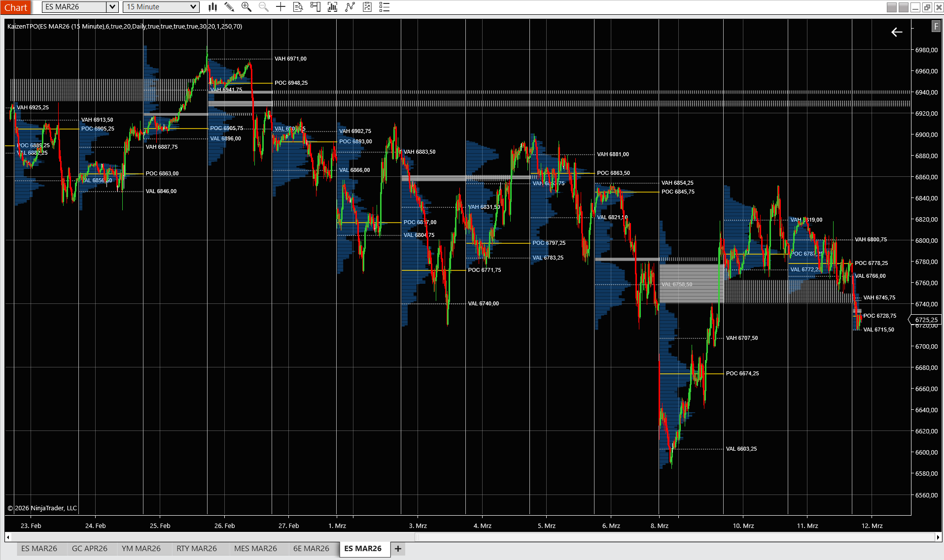This screenshot has width=944, height=560.
Task: Click the zoom in magnifier icon
Action: tap(246, 7)
